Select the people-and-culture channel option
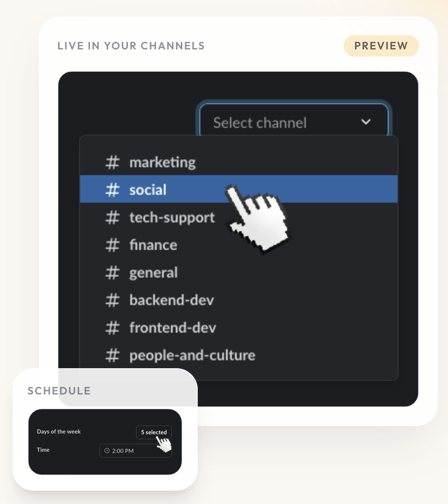This screenshot has width=448, height=504. pos(191,355)
